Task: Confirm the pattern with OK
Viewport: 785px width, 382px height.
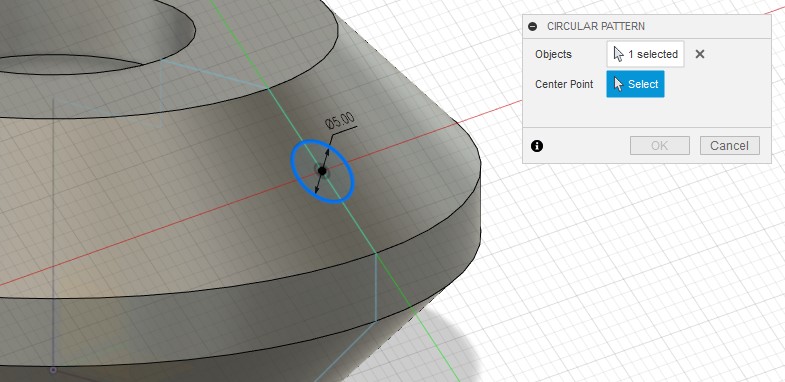Action: [659, 146]
